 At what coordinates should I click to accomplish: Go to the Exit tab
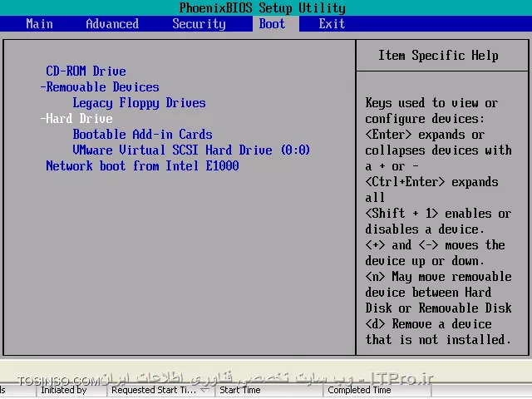coord(332,24)
